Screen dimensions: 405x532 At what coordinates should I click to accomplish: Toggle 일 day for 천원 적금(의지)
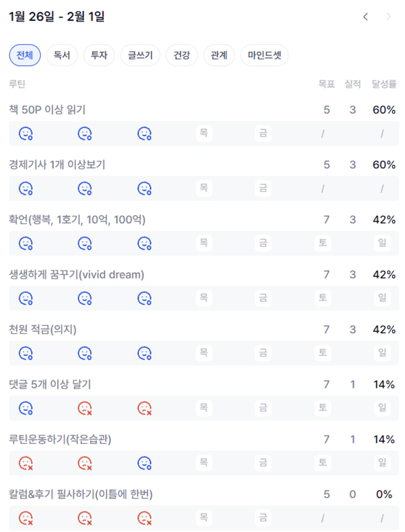[x=382, y=353]
